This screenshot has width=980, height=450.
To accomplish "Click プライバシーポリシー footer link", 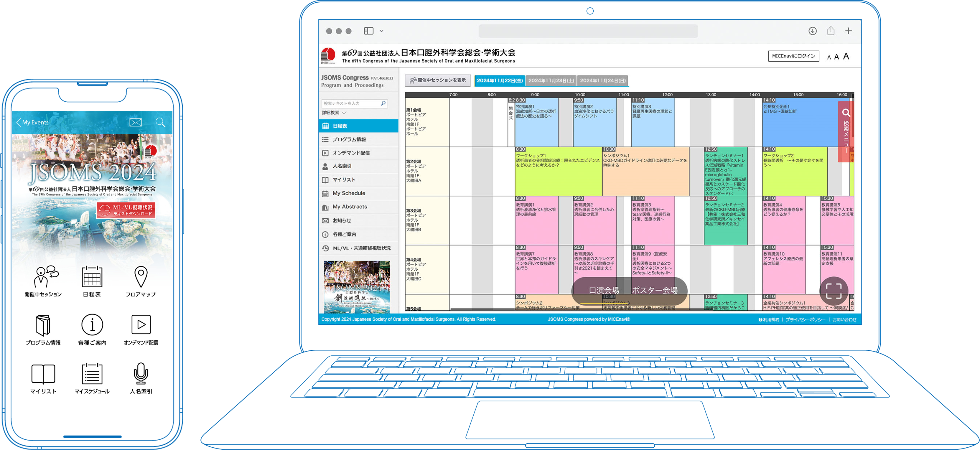I will [806, 319].
